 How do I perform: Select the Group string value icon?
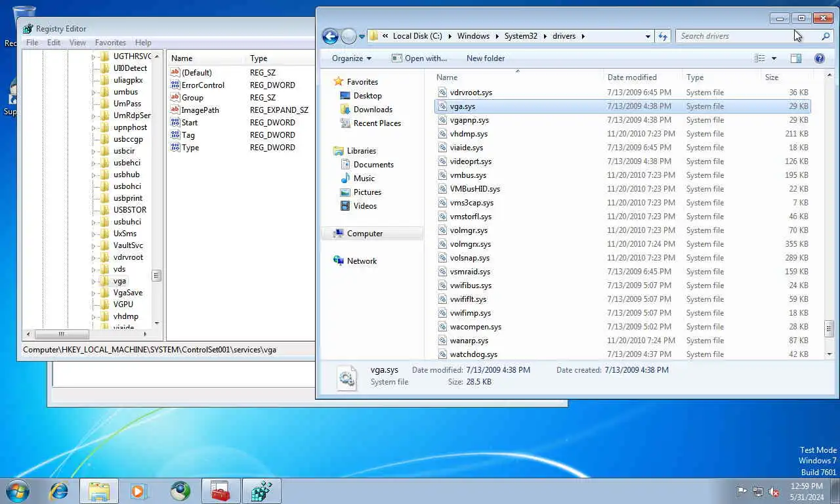click(x=175, y=98)
